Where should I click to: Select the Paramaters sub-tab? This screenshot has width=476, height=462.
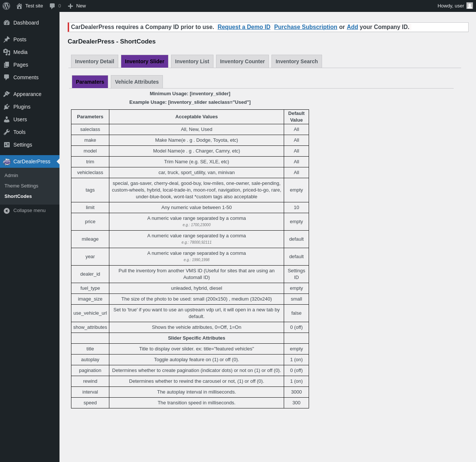pyautogui.click(x=90, y=82)
